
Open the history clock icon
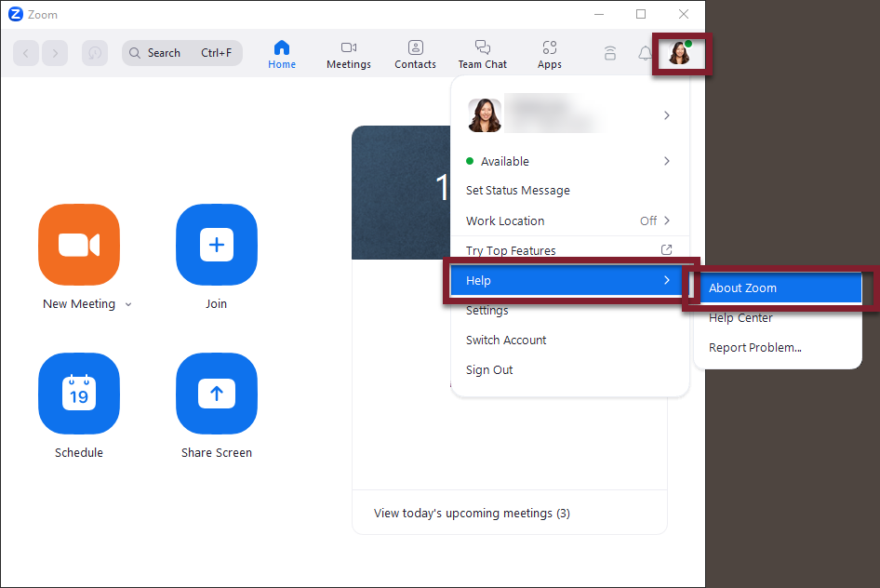[95, 53]
